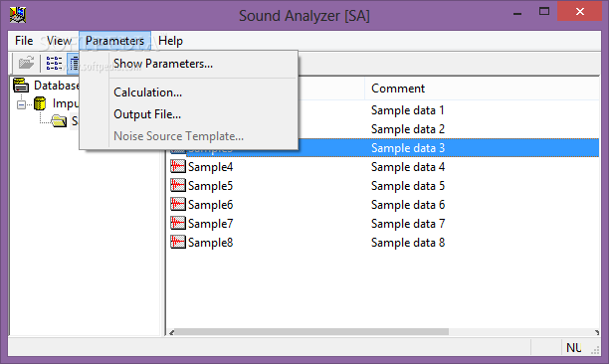Open the Help menu

click(170, 41)
